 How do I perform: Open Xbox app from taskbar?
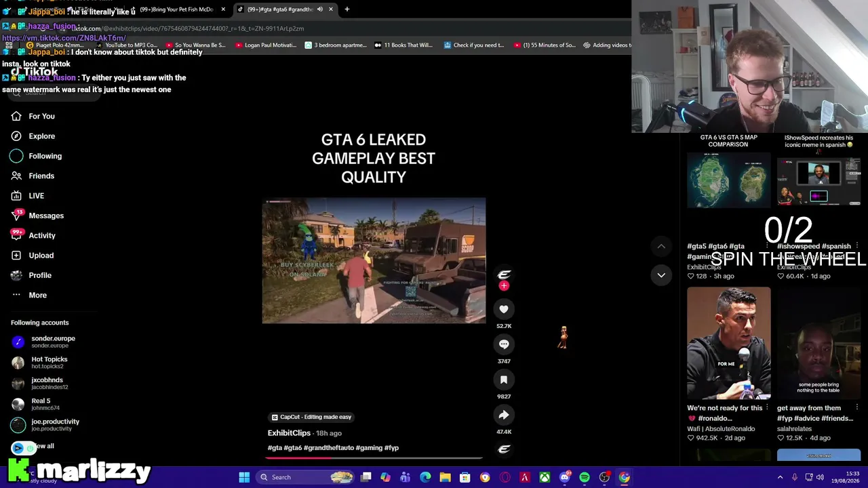(545, 477)
